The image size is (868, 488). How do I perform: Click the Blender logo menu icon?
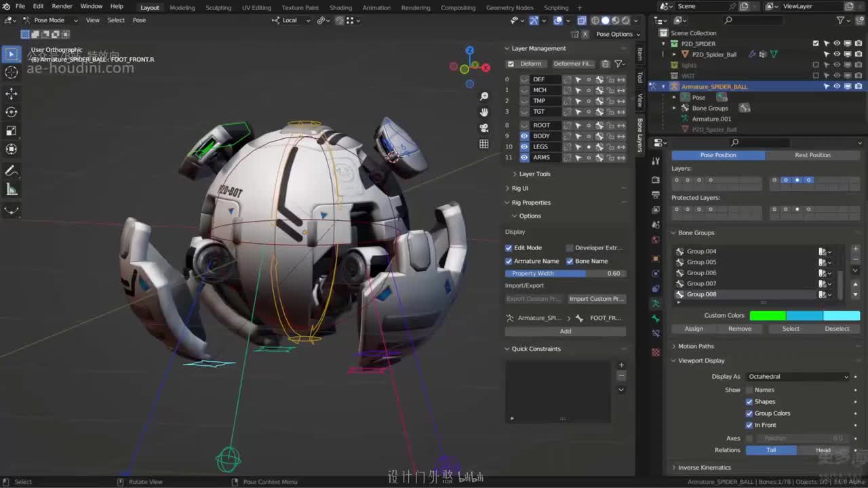pos(6,6)
